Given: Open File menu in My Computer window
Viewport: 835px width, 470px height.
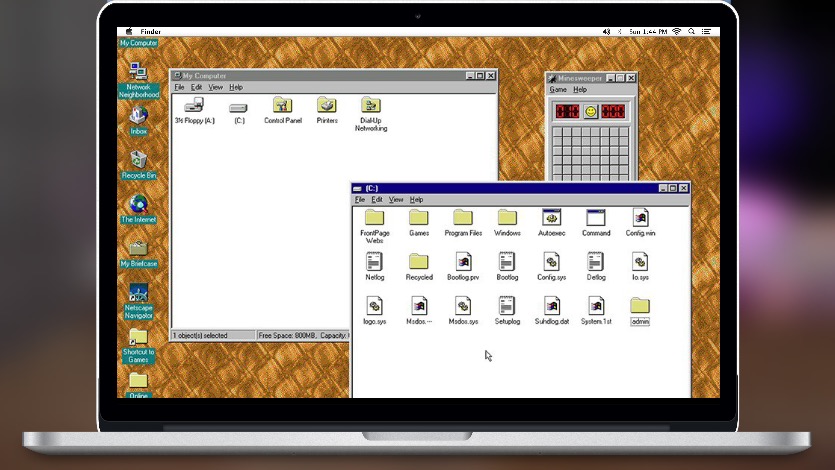Looking at the screenshot, I should [179, 87].
